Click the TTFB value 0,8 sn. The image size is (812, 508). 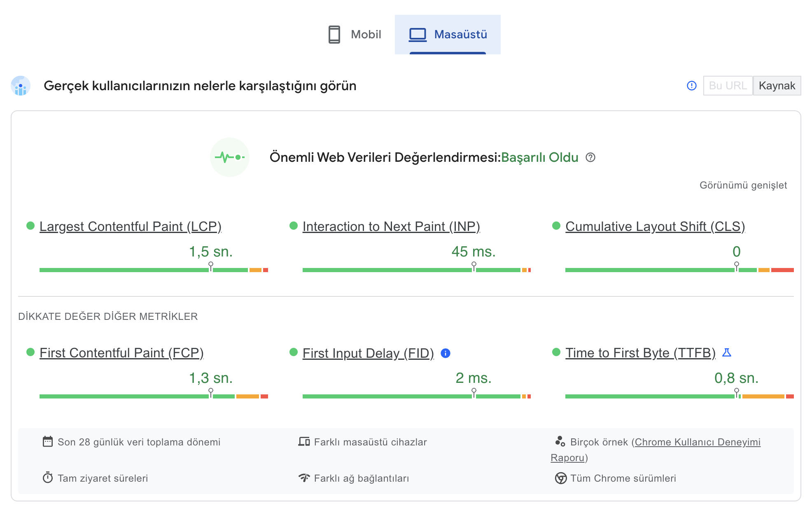736,378
